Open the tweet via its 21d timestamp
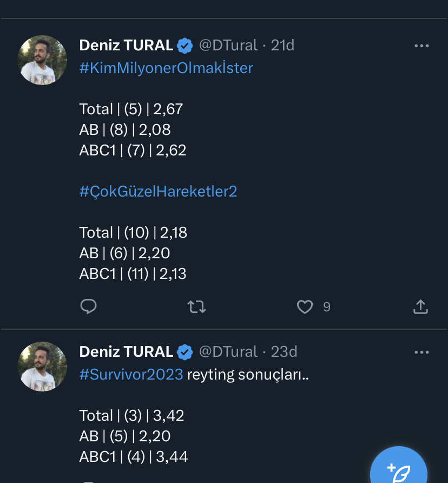The height and width of the screenshot is (483, 448). [x=282, y=45]
